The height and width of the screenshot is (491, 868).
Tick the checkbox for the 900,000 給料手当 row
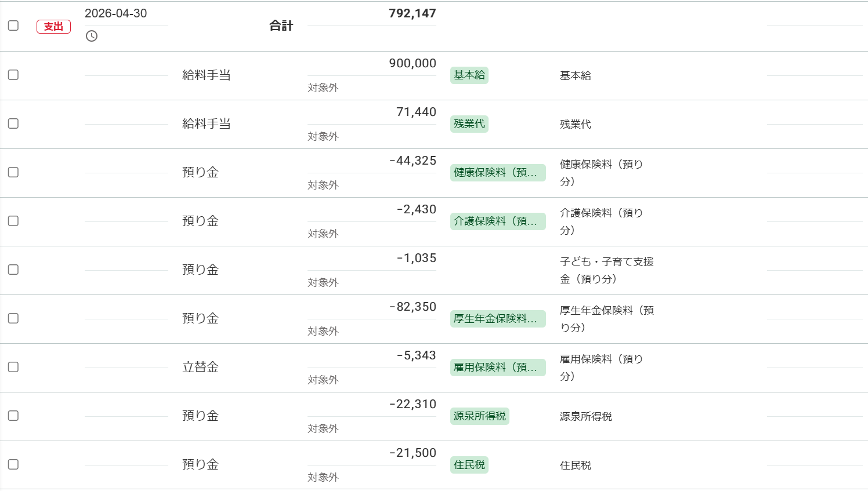tap(13, 75)
